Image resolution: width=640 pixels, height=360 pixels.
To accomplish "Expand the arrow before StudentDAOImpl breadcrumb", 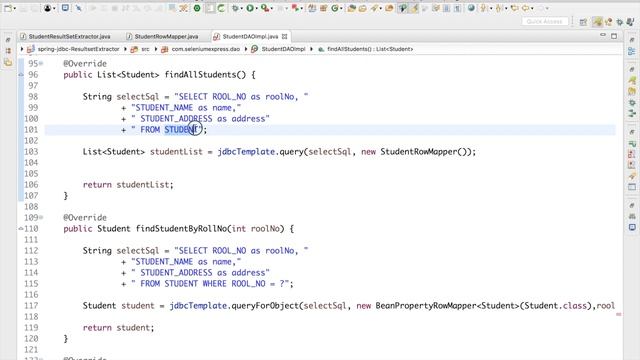I will (x=246, y=49).
